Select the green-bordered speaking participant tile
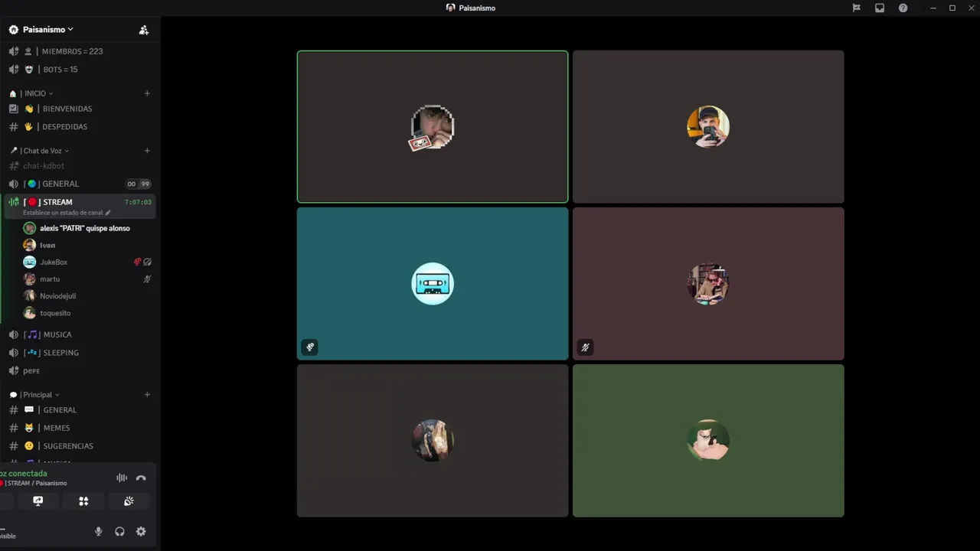 tap(433, 127)
